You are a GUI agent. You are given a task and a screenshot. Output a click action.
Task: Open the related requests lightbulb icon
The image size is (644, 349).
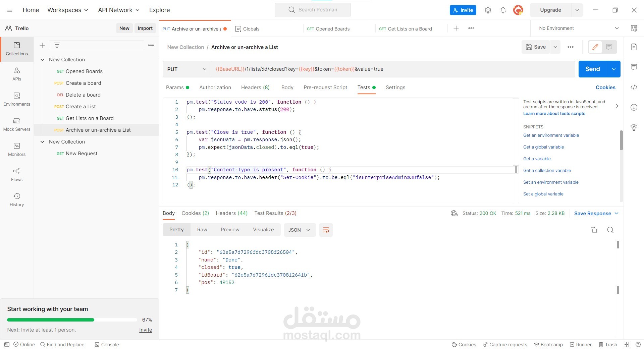[x=634, y=127]
